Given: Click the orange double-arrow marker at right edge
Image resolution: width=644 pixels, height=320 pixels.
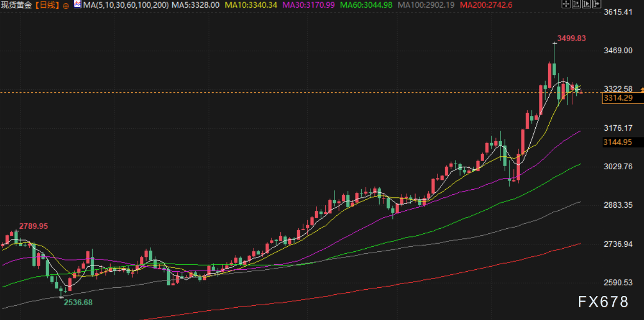Looking at the screenshot, I should (x=641, y=90).
